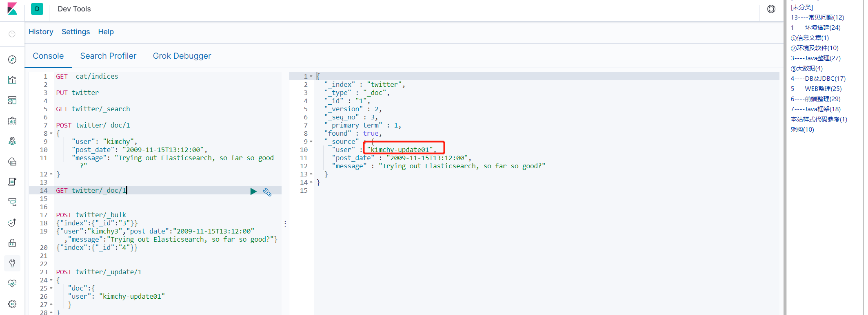
Task: Select the Dev Tools wrench icon
Action: coord(12,263)
